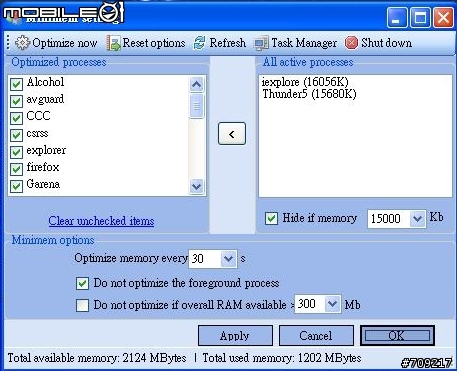The width and height of the screenshot is (457, 371).
Task: Click the Reset options icon
Action: click(x=113, y=43)
